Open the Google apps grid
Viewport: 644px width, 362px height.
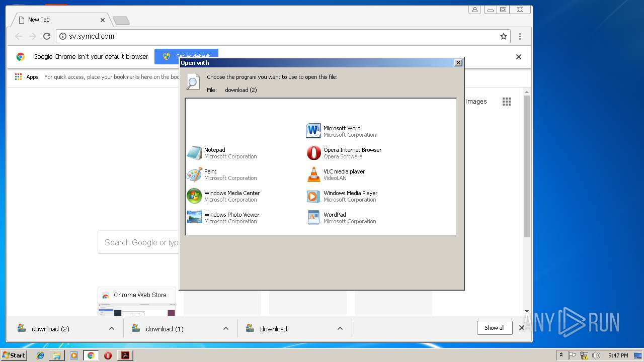[x=507, y=102]
